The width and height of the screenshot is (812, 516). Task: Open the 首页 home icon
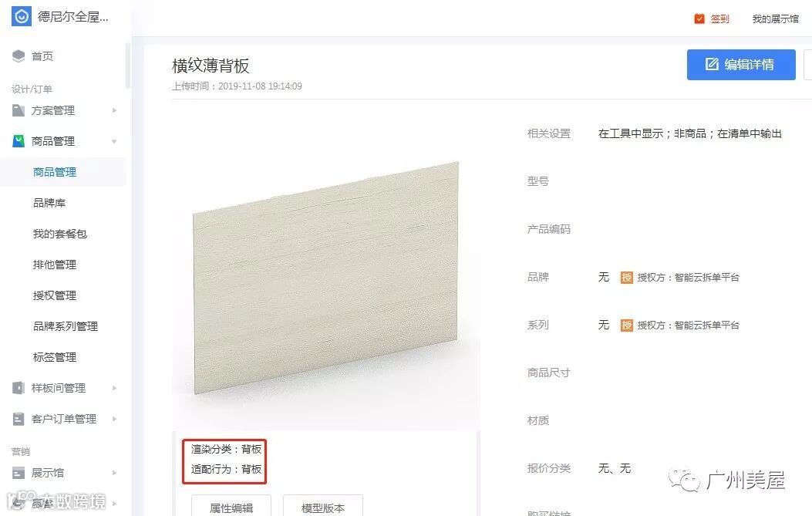coord(19,56)
